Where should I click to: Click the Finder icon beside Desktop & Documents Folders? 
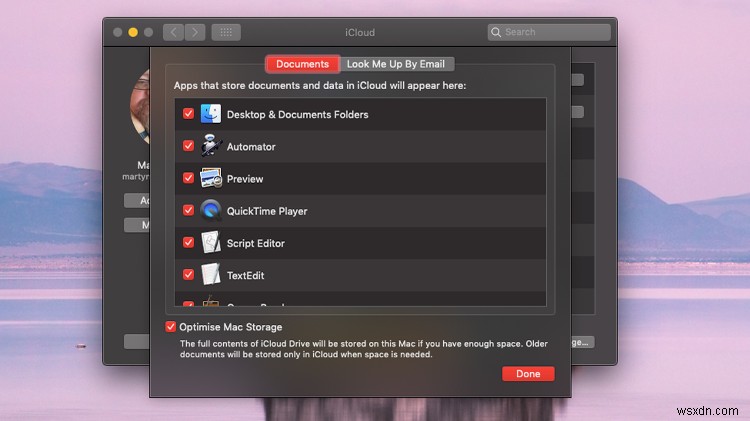click(x=210, y=114)
